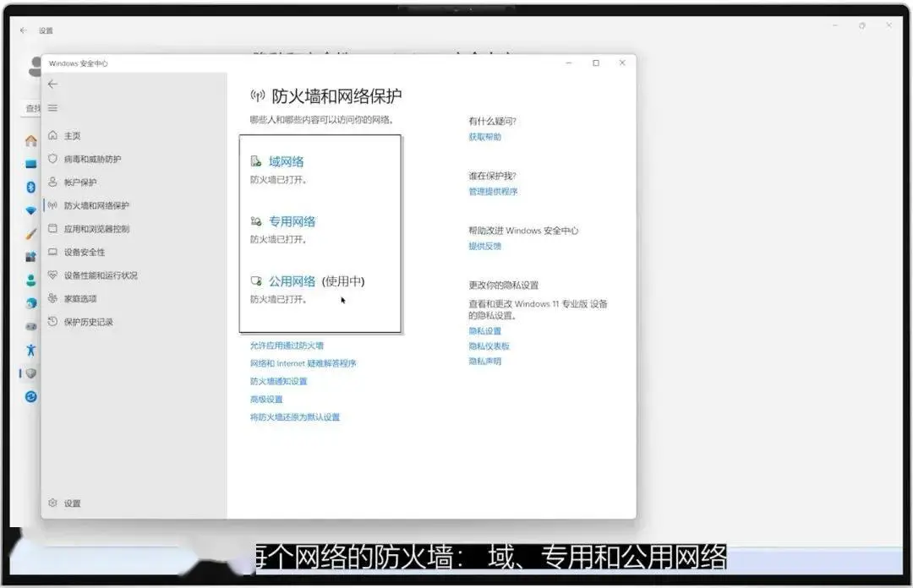The image size is (913, 588).
Task: Click the 公用网络 icon
Action: 255,280
